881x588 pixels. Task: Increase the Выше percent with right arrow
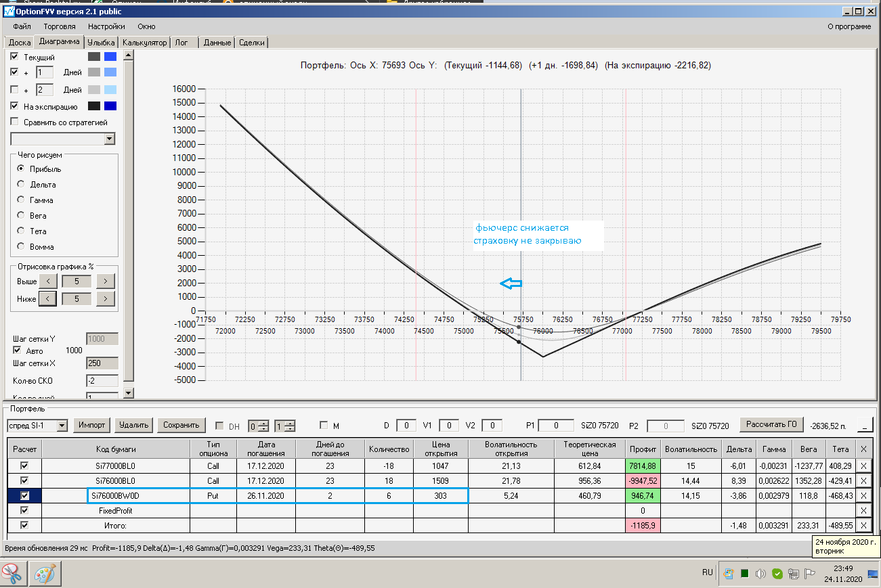click(106, 281)
